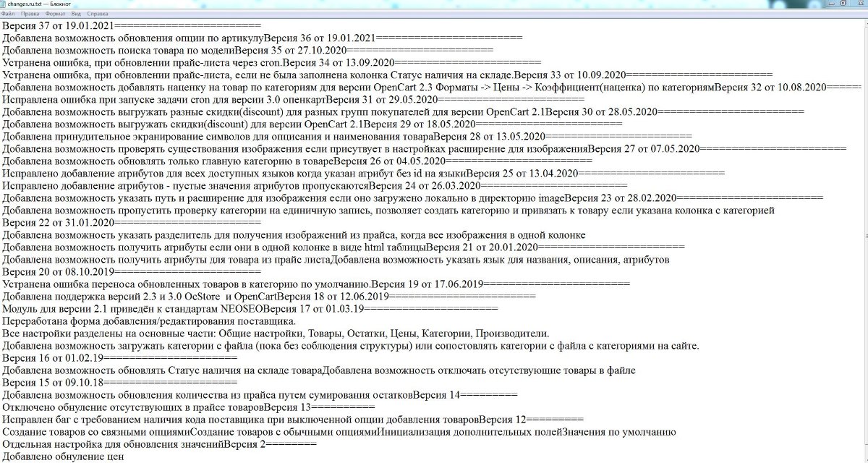Click the last line 'Добавлено обнуление цен'
This screenshot has height=463, width=868.
click(64, 456)
